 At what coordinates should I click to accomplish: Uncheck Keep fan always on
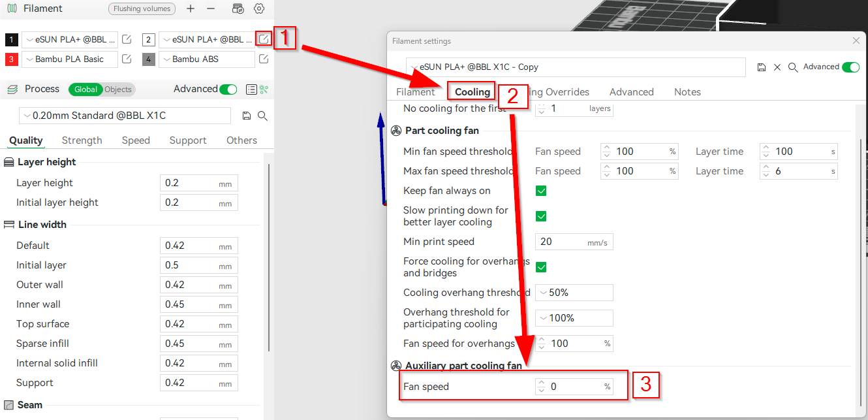point(541,191)
